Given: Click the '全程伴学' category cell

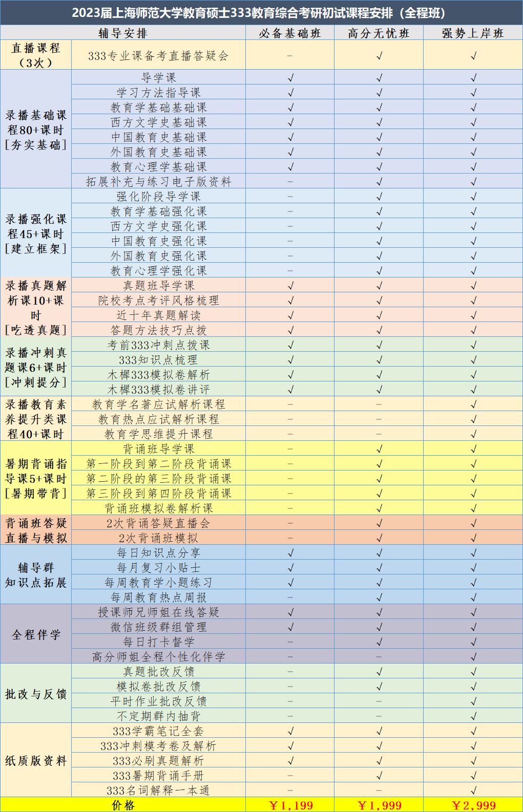Looking at the screenshot, I should (36, 634).
